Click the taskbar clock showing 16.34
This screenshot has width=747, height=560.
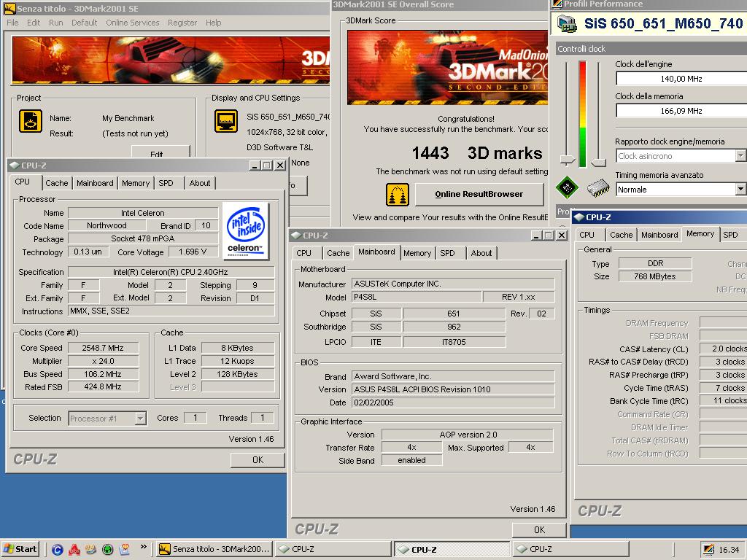(x=729, y=550)
